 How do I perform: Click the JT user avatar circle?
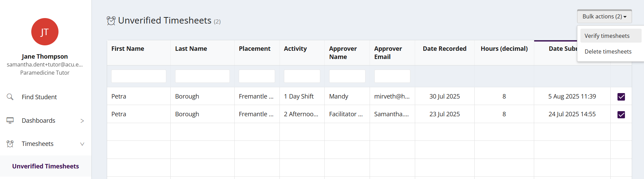pyautogui.click(x=45, y=32)
